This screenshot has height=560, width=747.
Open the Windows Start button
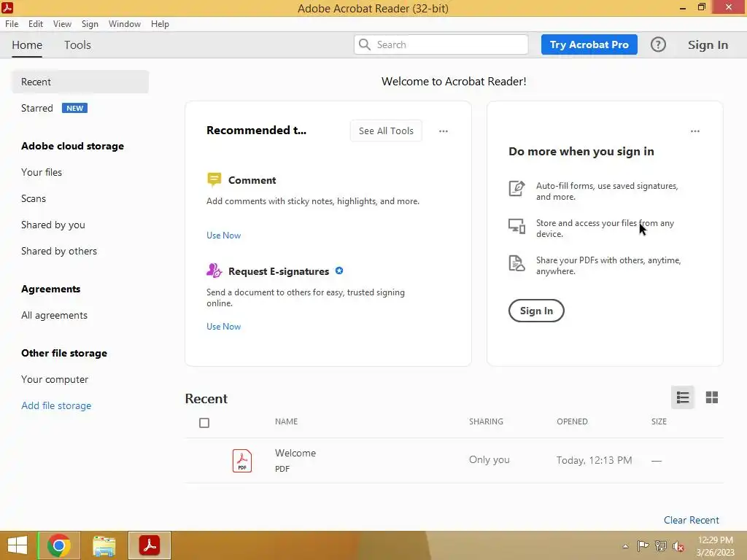coord(18,545)
